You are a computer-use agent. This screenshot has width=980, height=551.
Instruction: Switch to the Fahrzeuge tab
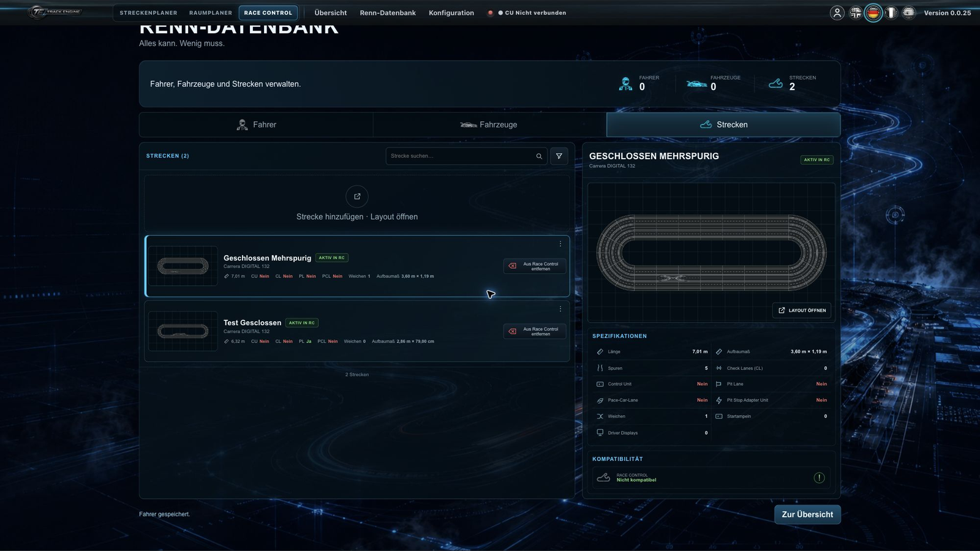[x=489, y=125]
